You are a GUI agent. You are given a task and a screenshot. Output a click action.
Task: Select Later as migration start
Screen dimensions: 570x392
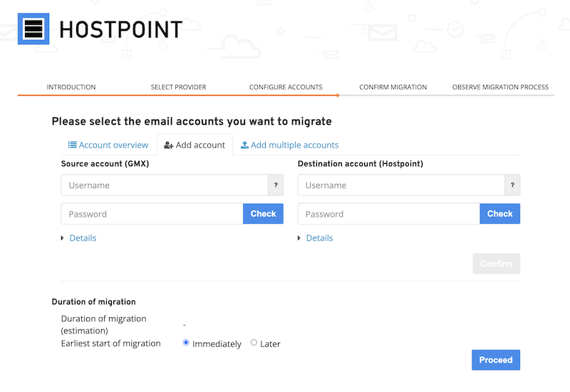(254, 343)
